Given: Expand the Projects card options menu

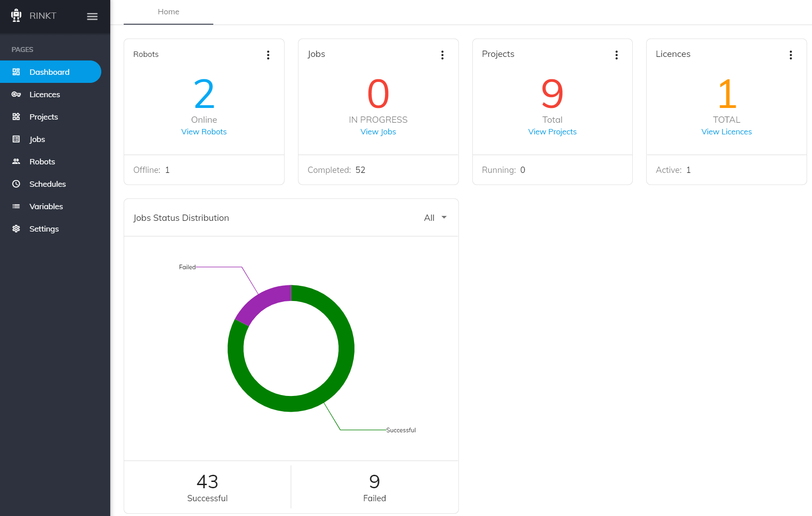Looking at the screenshot, I should click(x=617, y=55).
